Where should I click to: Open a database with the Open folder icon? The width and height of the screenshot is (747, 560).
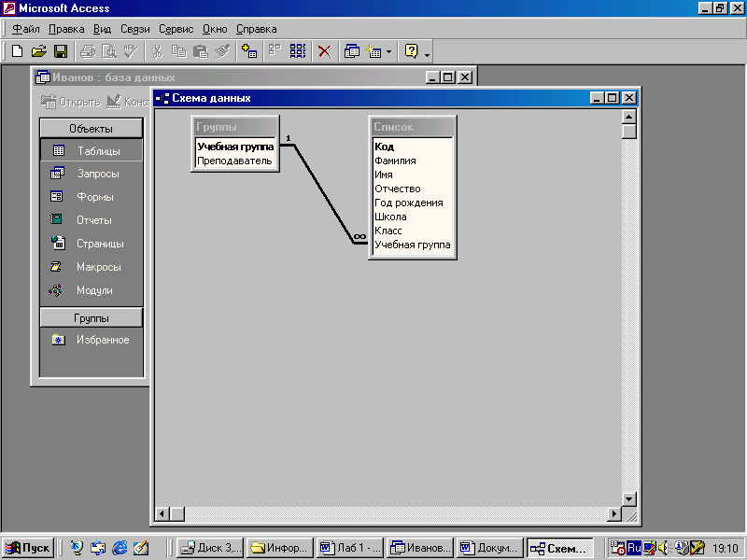(x=39, y=51)
